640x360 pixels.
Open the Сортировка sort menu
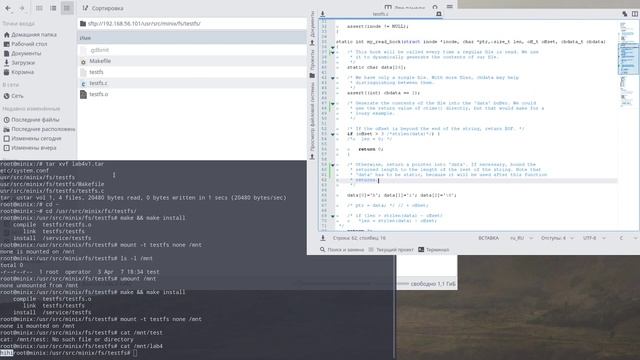[103, 8]
